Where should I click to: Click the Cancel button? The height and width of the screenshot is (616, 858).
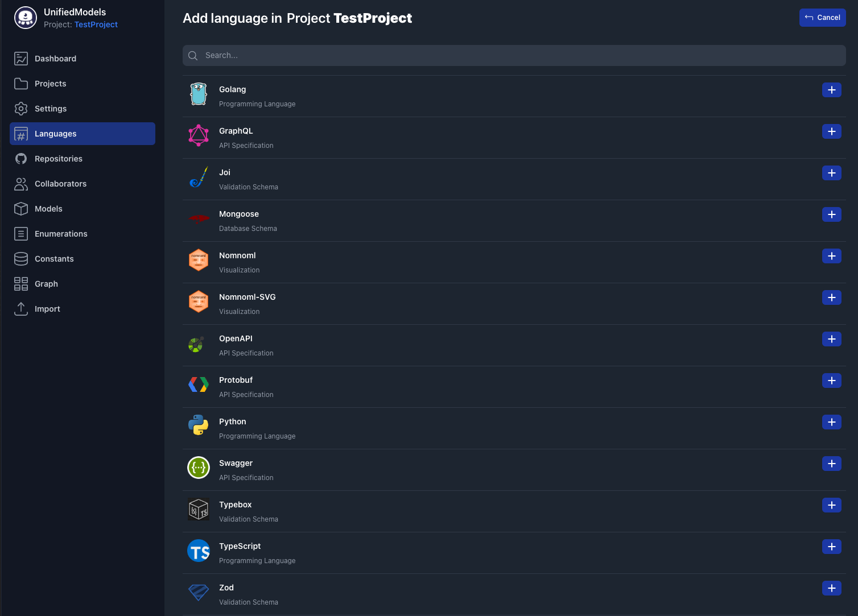coord(823,18)
